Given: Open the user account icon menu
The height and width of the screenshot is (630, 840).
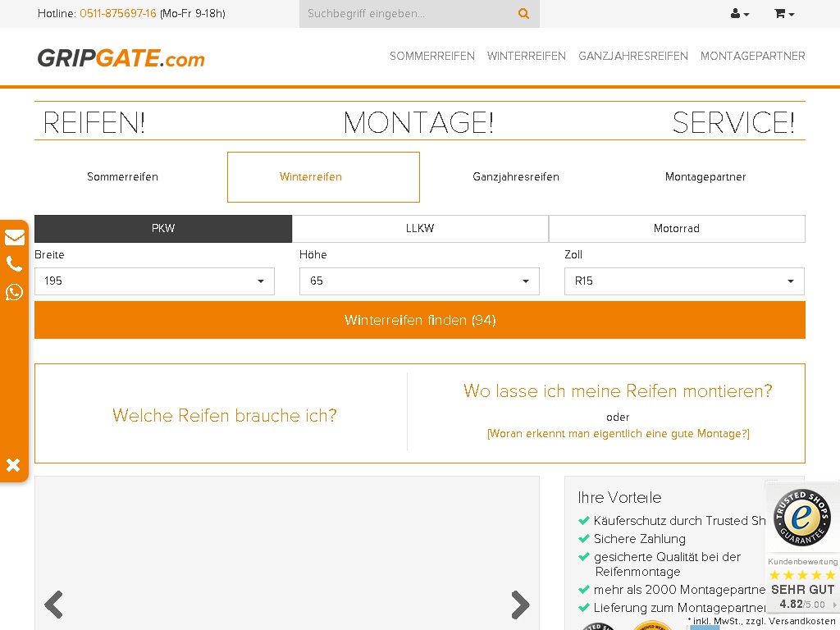Looking at the screenshot, I should [x=739, y=14].
